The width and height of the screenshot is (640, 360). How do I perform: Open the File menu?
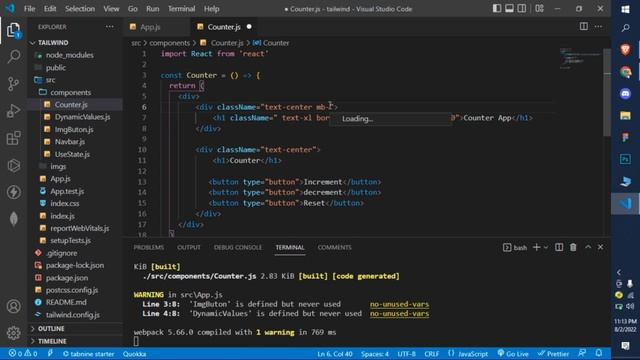[x=29, y=9]
